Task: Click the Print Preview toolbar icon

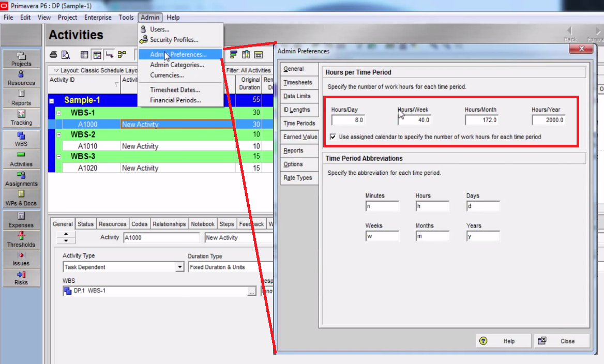Action: [66, 55]
